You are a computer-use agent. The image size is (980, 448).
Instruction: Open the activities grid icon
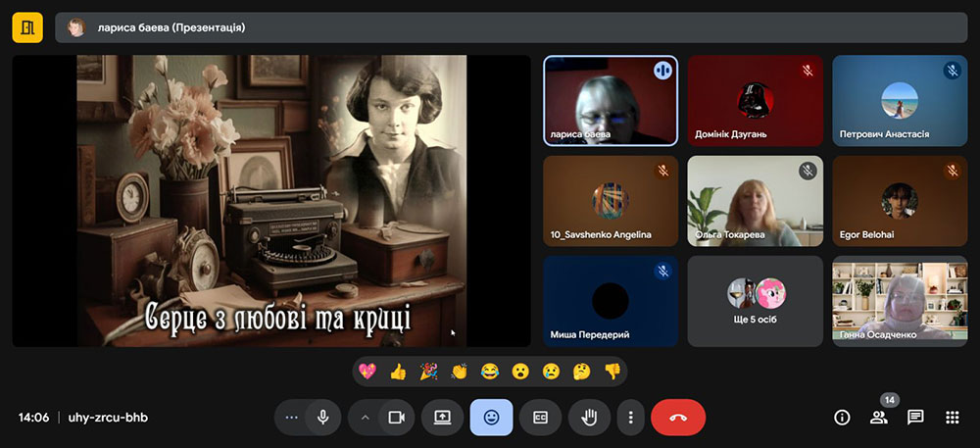pyautogui.click(x=952, y=417)
